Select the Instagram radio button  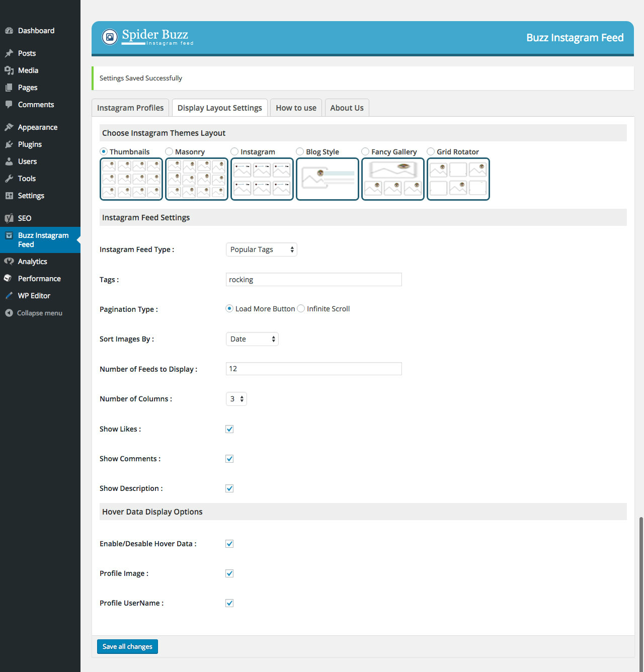tap(234, 151)
